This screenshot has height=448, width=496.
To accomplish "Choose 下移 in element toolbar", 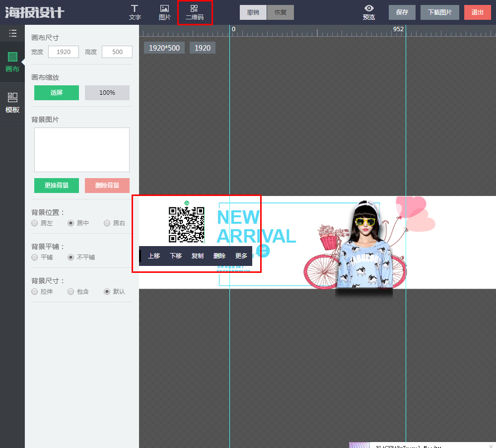I will coord(176,256).
